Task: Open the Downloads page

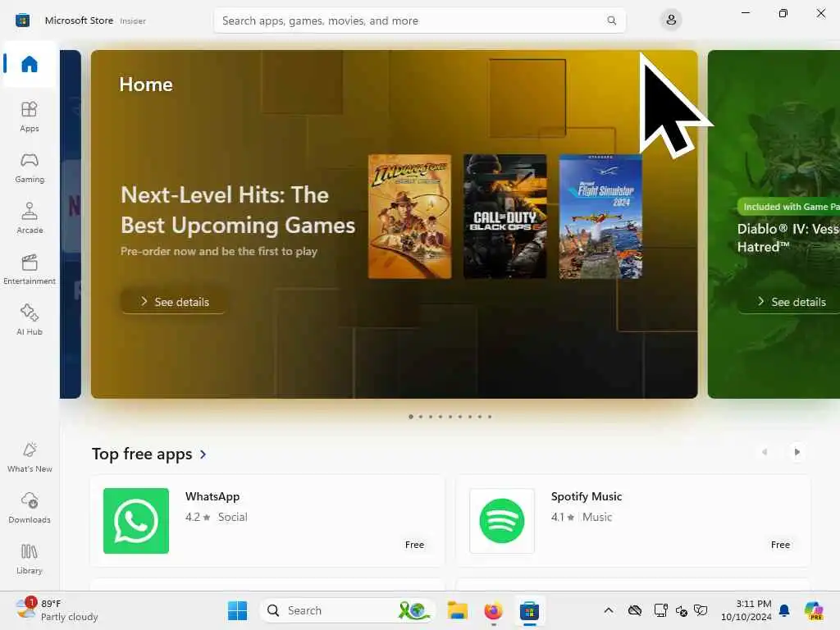Action: (30, 509)
